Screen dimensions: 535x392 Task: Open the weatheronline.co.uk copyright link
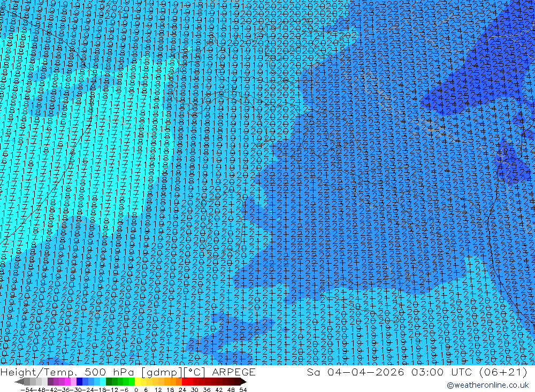(487, 385)
